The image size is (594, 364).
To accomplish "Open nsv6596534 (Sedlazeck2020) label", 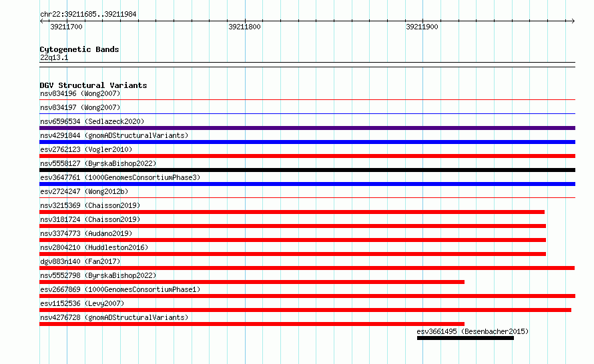I will point(92,121).
